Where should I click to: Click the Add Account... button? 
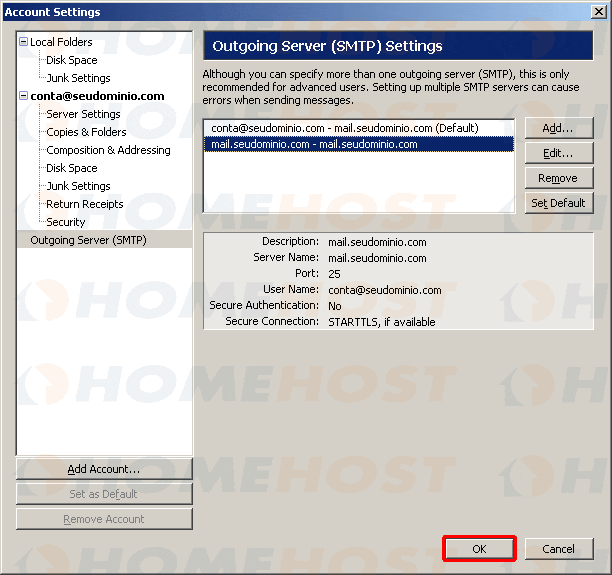(x=104, y=469)
